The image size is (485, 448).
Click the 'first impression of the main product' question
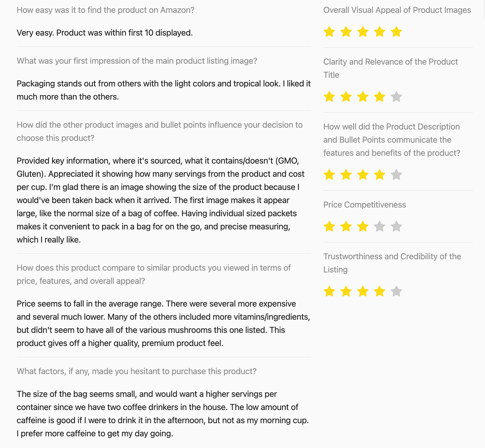coord(137,61)
